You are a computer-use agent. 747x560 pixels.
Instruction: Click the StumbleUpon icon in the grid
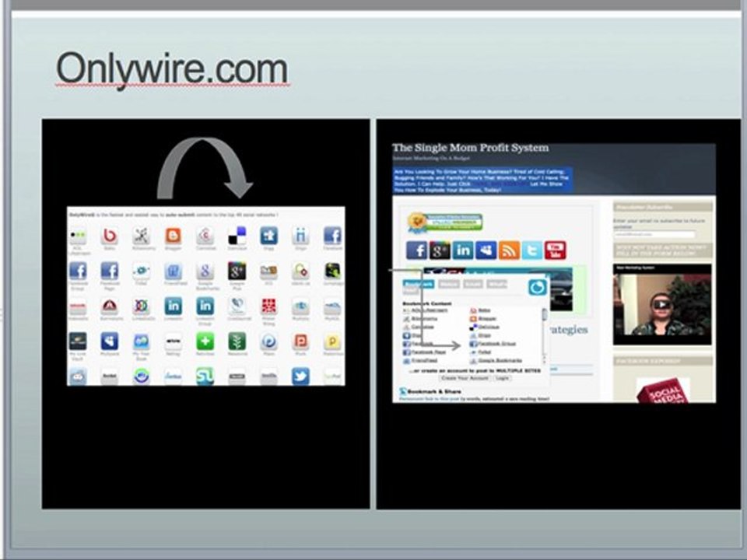point(205,376)
